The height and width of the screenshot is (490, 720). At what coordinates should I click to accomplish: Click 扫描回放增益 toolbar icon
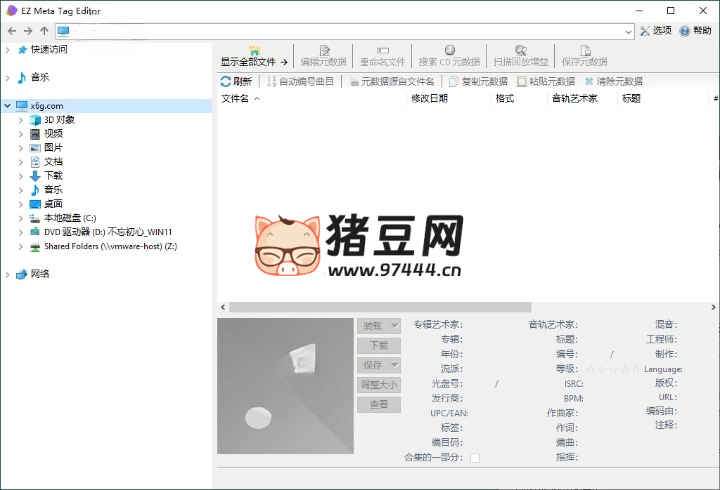pos(520,50)
